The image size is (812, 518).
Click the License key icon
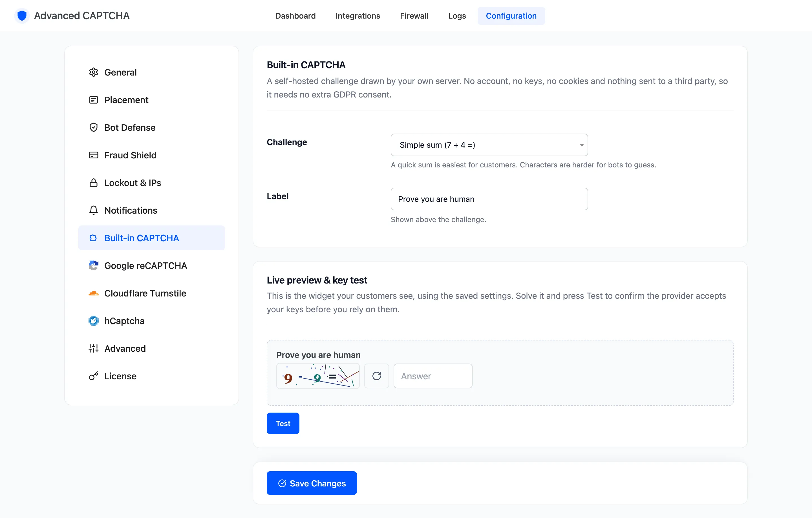tap(93, 376)
